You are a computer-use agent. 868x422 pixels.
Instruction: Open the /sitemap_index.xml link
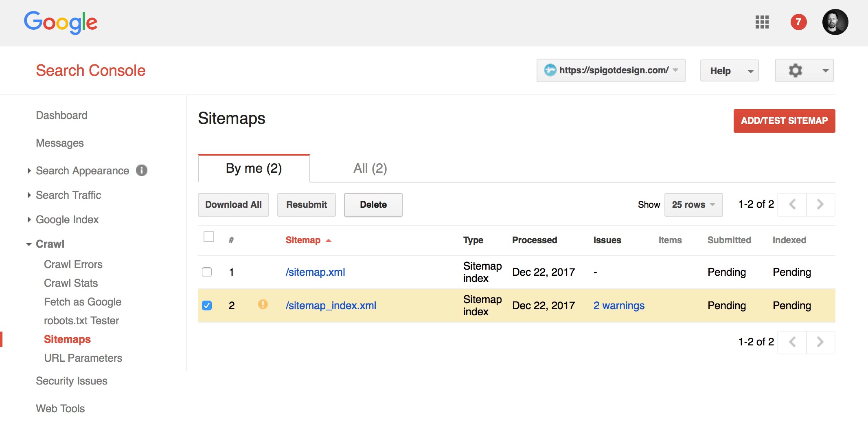point(331,306)
